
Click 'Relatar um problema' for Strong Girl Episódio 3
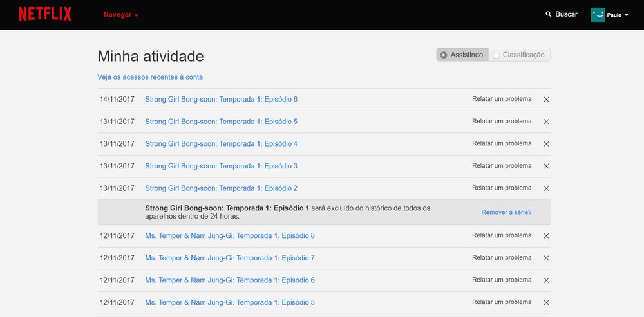coord(502,166)
